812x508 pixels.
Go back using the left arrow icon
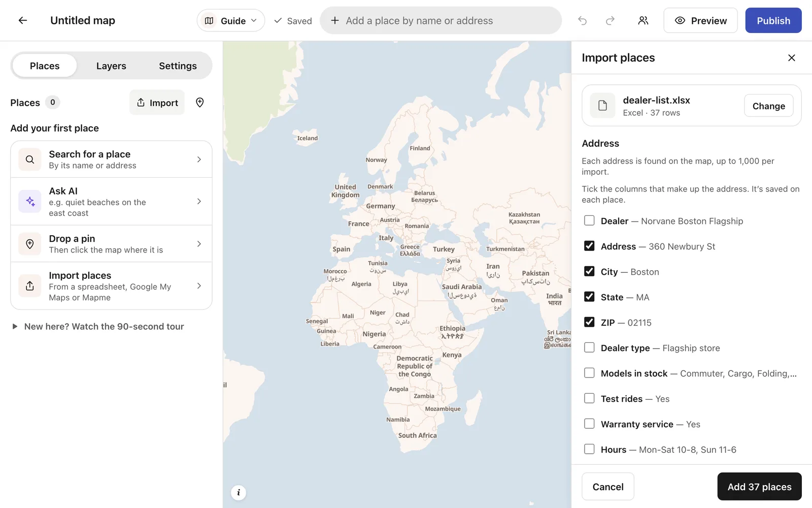coord(22,20)
